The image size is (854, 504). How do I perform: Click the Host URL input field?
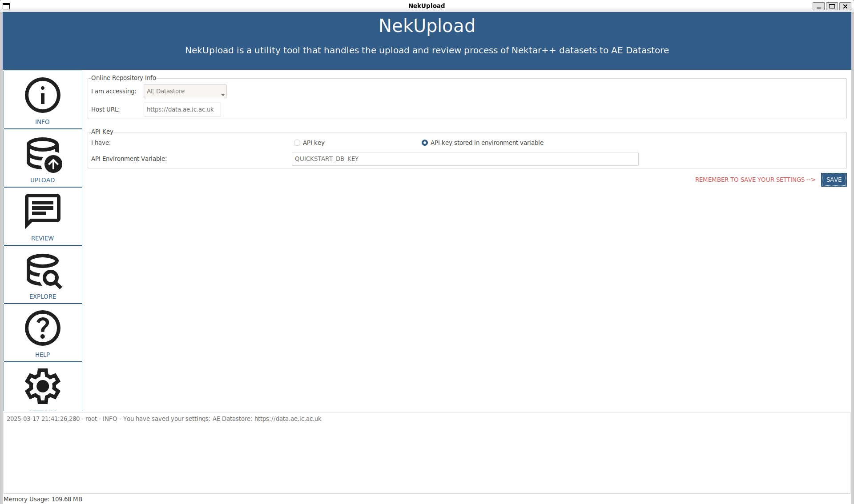pyautogui.click(x=182, y=109)
